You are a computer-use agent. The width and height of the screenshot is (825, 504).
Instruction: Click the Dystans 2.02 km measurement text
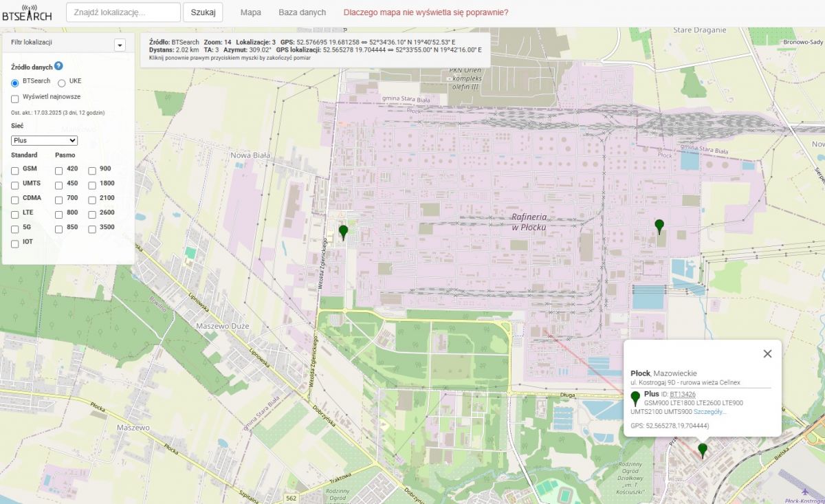click(174, 50)
